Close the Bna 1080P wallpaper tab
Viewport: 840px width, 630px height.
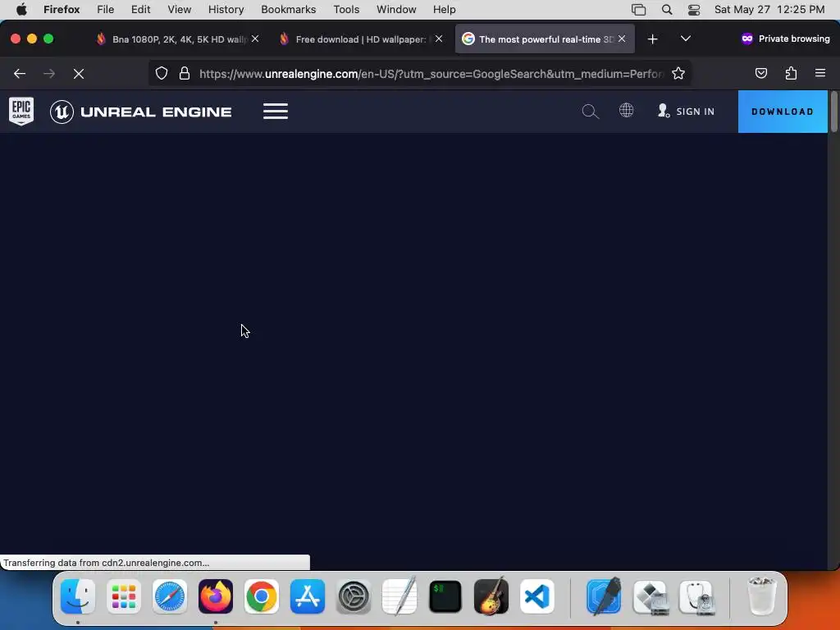[255, 39]
